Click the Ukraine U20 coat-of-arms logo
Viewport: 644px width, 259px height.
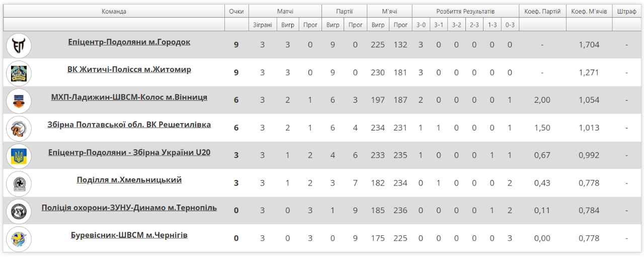pyautogui.click(x=19, y=156)
